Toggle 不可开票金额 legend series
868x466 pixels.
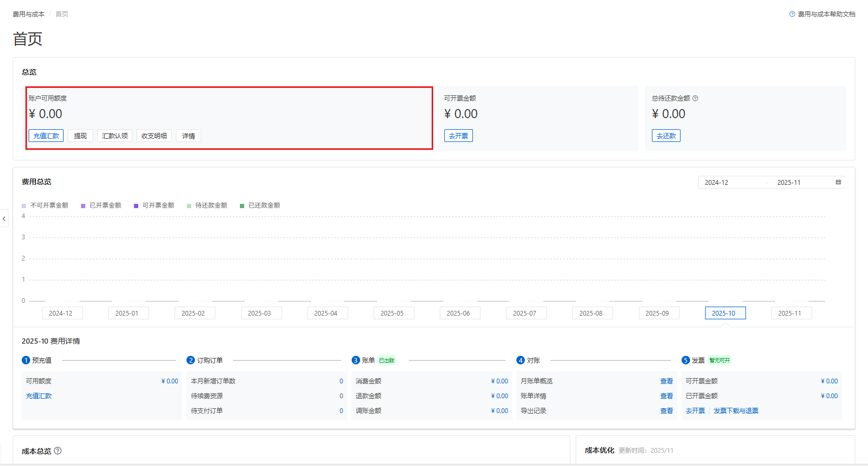tap(45, 205)
